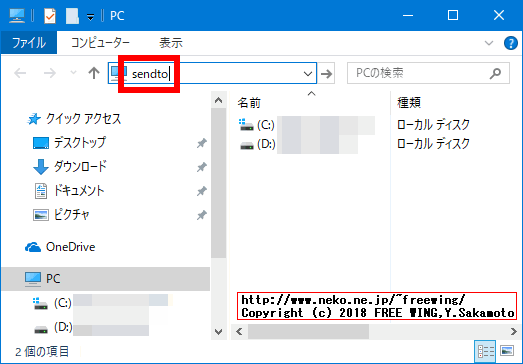Screen dimensions: 523x364
Task: Click the horizontal scrollbar thumb in file list
Action: tap(309, 332)
